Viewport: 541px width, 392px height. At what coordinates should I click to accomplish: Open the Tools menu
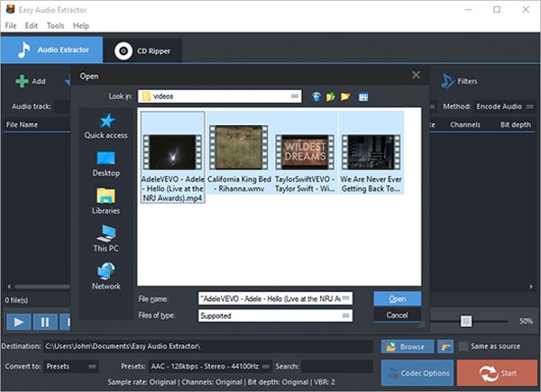pos(56,26)
